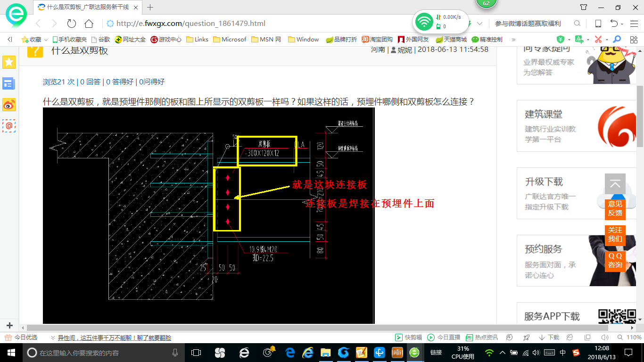Show more bookmarks with the double chevron
The image size is (644, 362).
pos(513,40)
